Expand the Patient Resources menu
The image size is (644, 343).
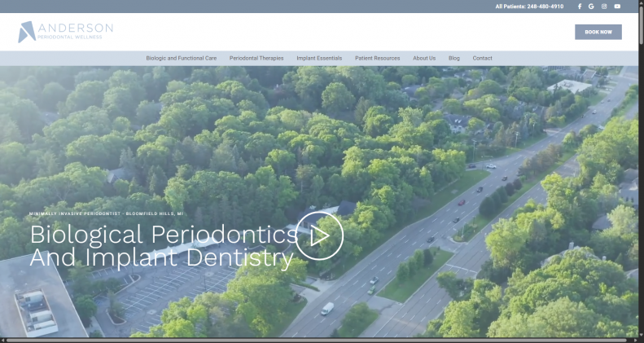tap(377, 59)
